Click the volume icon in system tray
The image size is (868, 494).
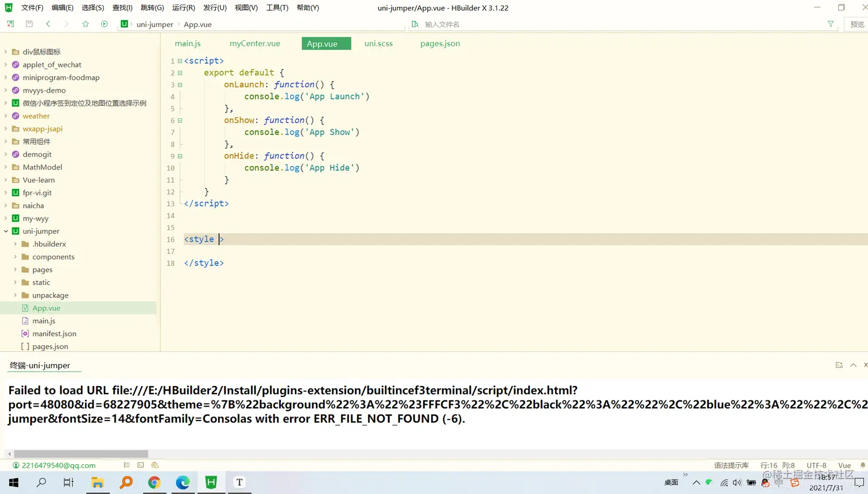tap(737, 483)
